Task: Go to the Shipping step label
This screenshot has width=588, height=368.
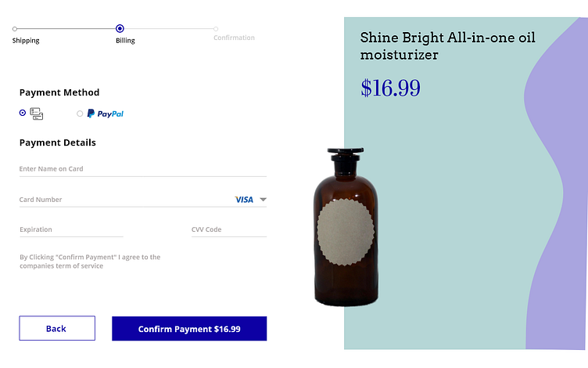Action: click(x=26, y=41)
